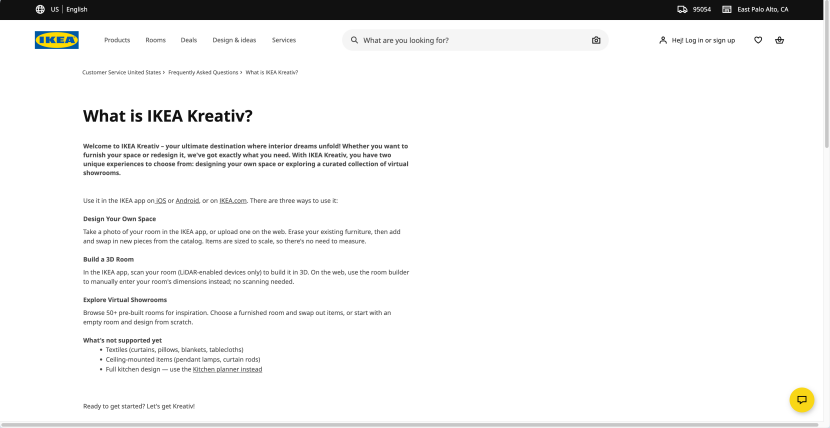Click the search magnifier icon
830x428 pixels.
(x=355, y=40)
